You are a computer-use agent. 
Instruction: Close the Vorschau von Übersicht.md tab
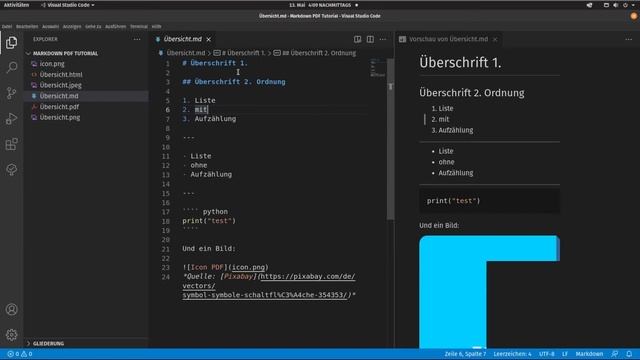495,39
